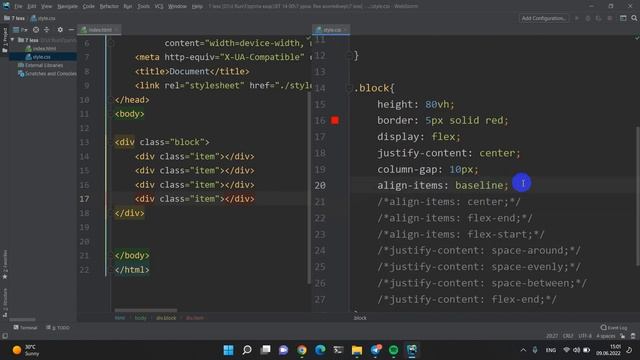This screenshot has height=360, width=640.
Task: Open the Windows Start menu
Action: [229, 350]
